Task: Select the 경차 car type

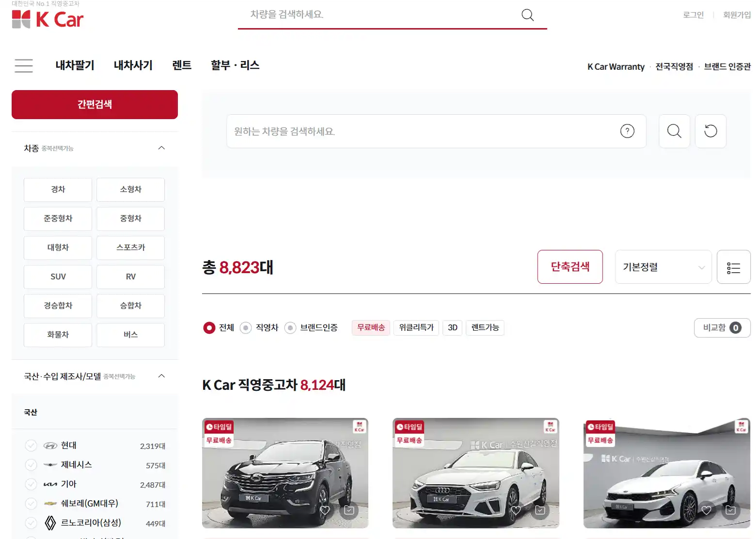Action: (58, 189)
